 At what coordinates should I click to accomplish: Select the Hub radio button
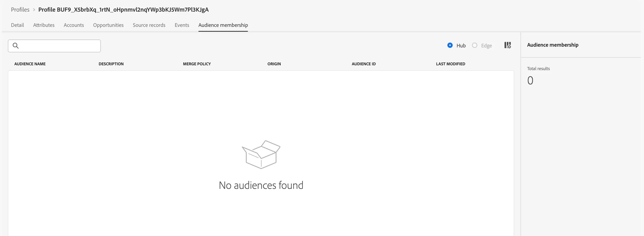(x=450, y=45)
